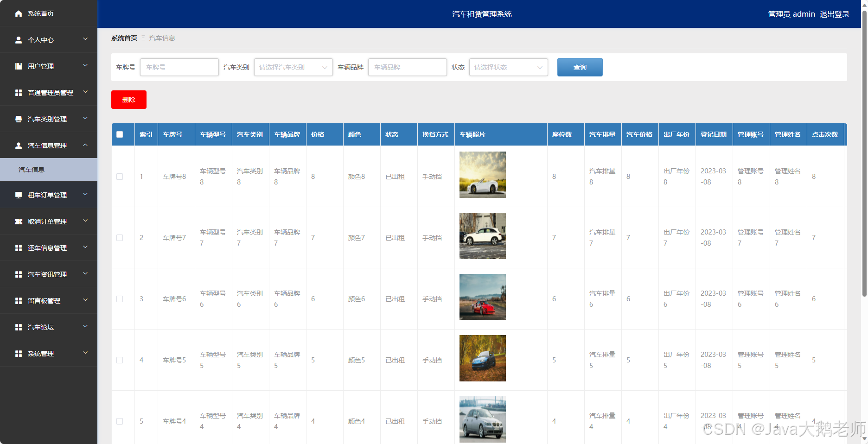Click the 登记日期 column header

(714, 134)
